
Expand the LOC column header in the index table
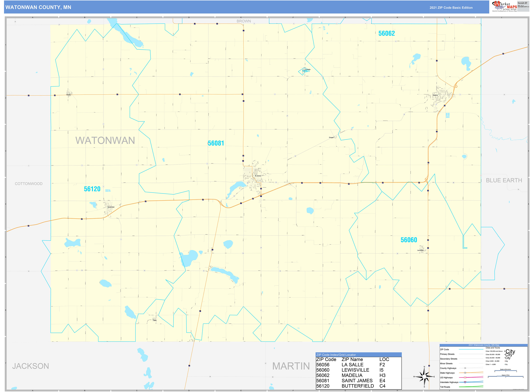(385, 359)
